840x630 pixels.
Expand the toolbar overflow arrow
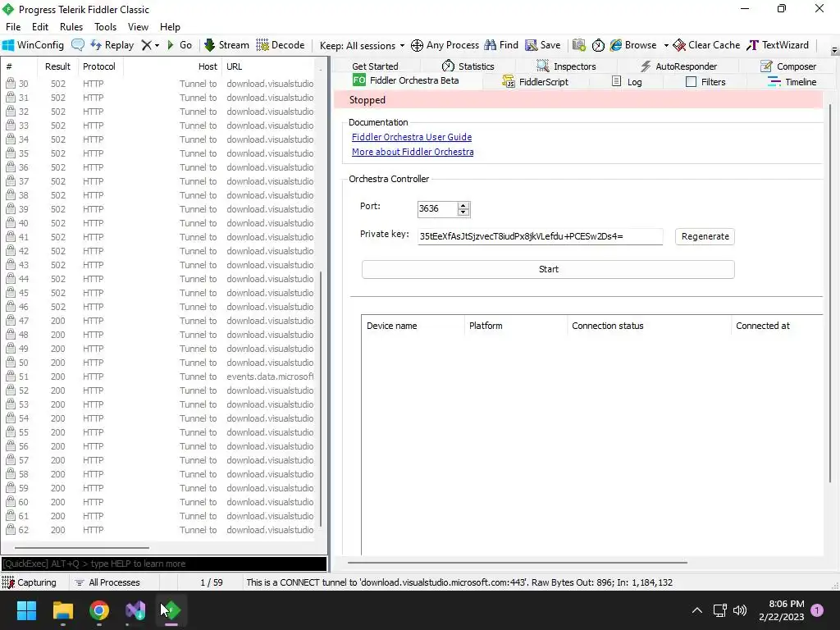[x=834, y=51]
